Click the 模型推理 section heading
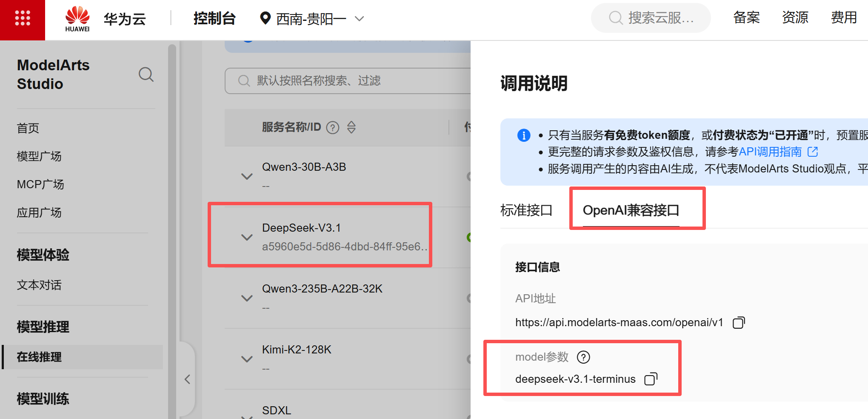Screen dimensions: 868x419 (43, 327)
